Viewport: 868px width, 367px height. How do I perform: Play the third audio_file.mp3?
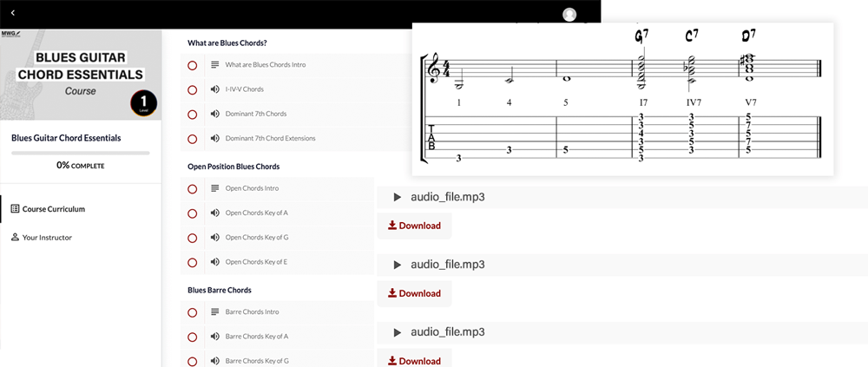[397, 332]
